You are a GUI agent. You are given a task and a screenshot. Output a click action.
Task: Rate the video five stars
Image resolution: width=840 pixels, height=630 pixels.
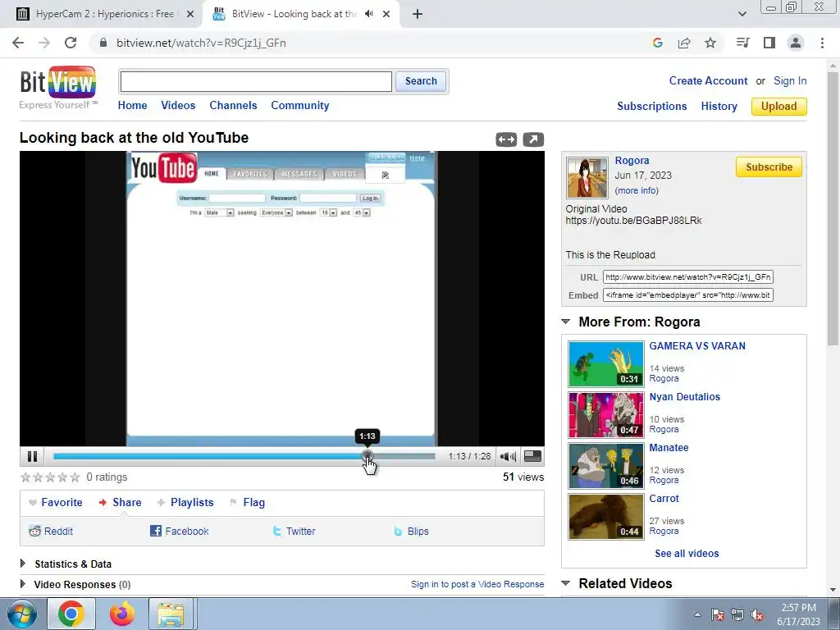75,477
